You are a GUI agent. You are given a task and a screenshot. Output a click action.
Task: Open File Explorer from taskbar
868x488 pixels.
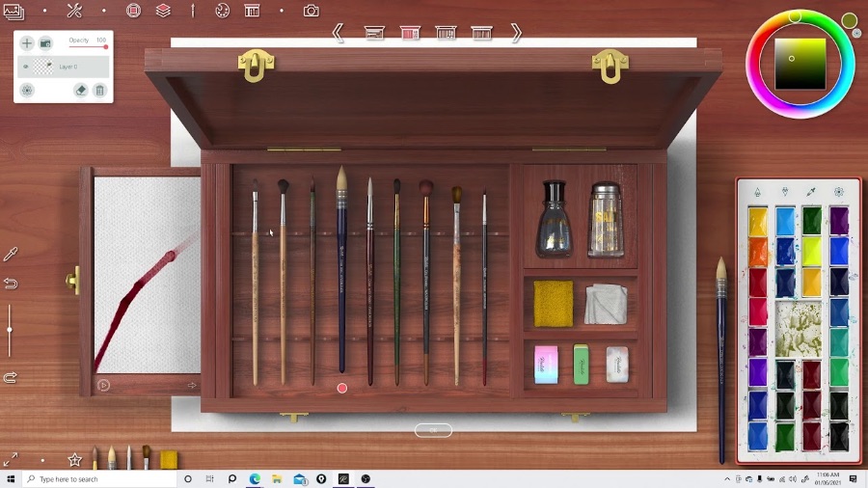(x=277, y=479)
